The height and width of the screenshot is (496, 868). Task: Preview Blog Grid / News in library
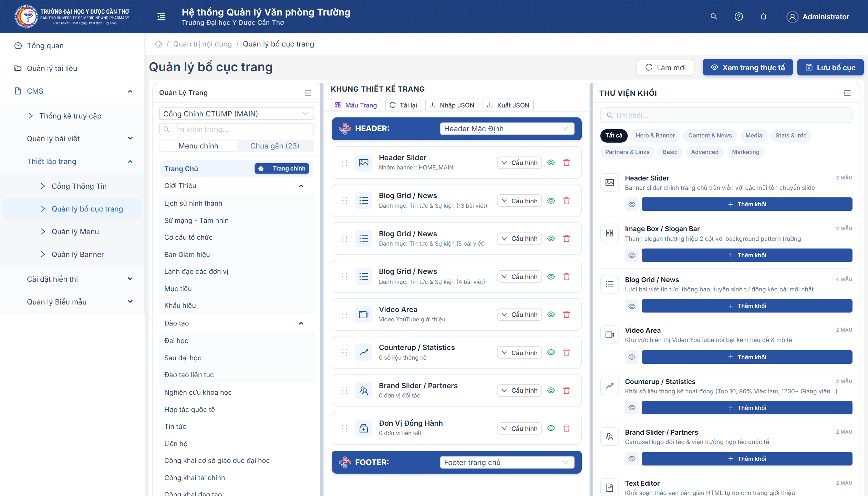click(632, 306)
